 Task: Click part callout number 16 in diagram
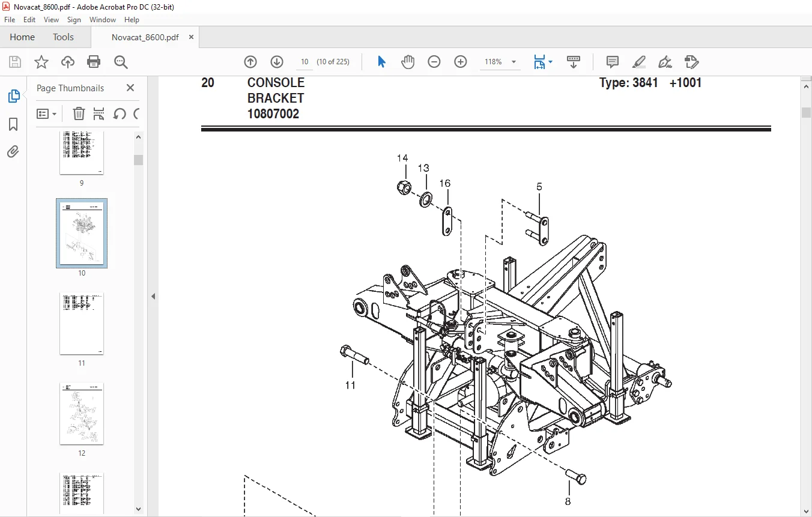445,183
